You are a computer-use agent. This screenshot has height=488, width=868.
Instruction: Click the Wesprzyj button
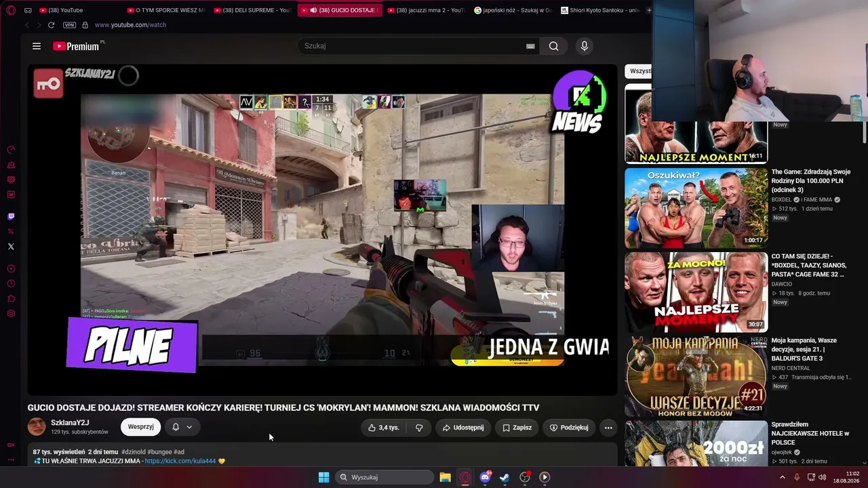point(141,427)
